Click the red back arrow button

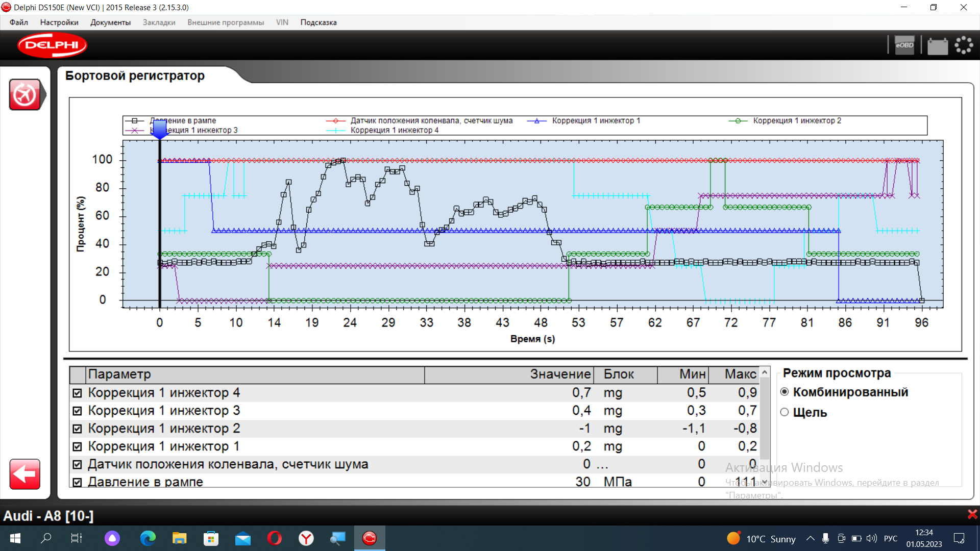click(25, 474)
